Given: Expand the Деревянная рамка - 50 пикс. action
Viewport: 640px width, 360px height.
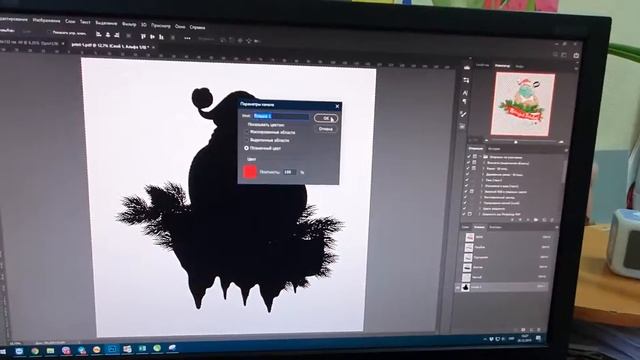Looking at the screenshot, I should point(483,174).
